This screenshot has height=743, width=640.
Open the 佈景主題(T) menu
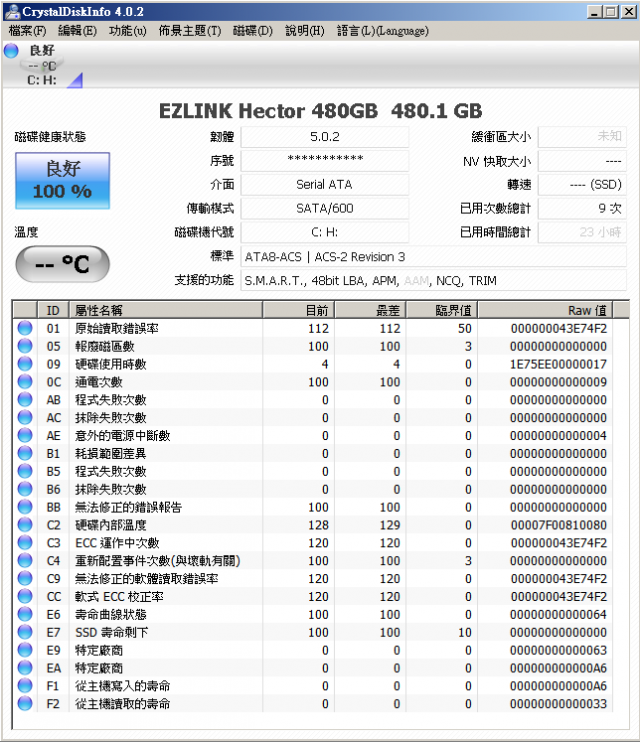click(x=190, y=31)
